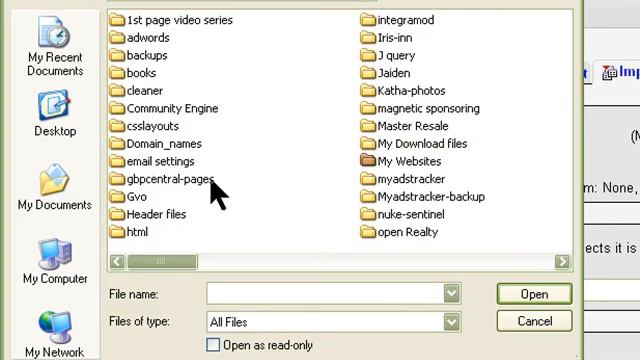Image resolution: width=640 pixels, height=360 pixels.
Task: Enable Open as read-only checkbox
Action: pyautogui.click(x=213, y=345)
